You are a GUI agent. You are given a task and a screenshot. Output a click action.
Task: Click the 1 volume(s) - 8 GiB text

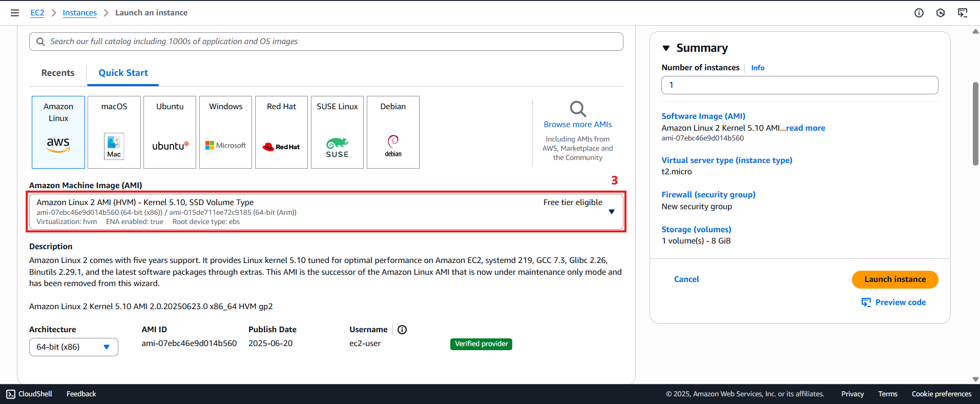click(x=696, y=241)
